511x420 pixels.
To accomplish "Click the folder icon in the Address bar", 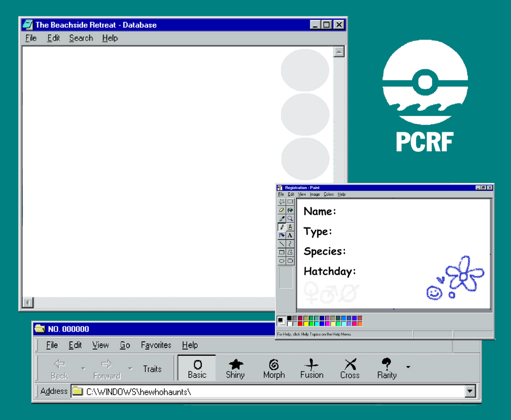I will 77,391.
